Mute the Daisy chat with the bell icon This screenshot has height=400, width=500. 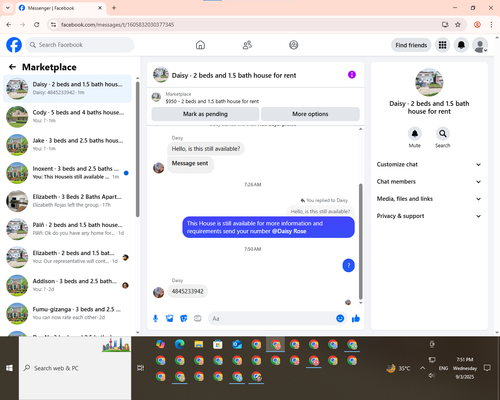click(x=415, y=134)
